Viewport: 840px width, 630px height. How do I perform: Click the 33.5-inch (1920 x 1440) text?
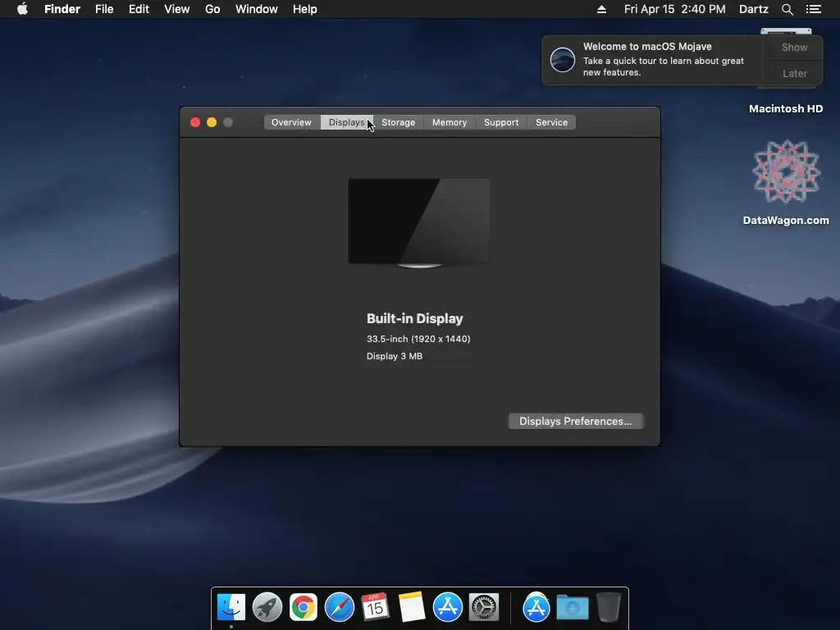coord(418,339)
